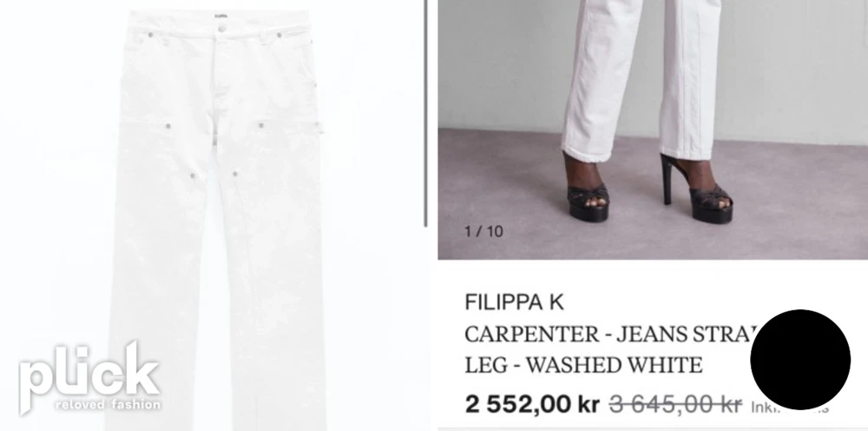868x431 pixels.
Task: Click the brand label inside the jeans waistband
Action: [x=221, y=16]
